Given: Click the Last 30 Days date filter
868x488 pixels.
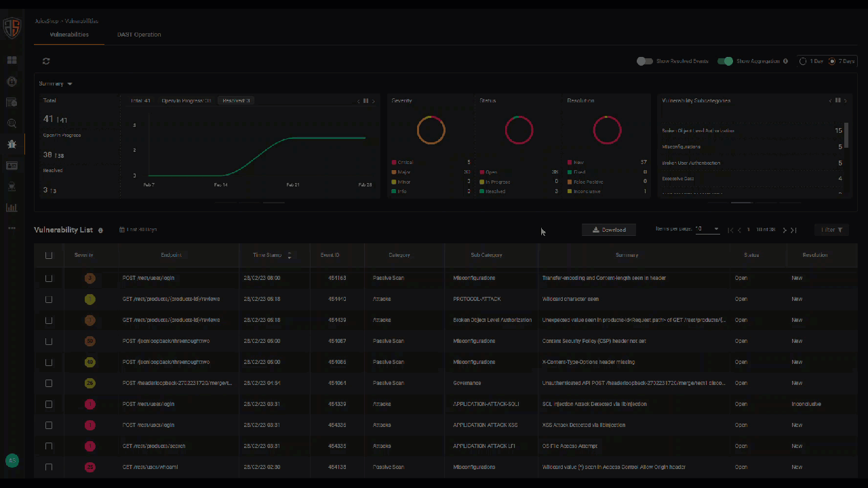Looking at the screenshot, I should 138,230.
